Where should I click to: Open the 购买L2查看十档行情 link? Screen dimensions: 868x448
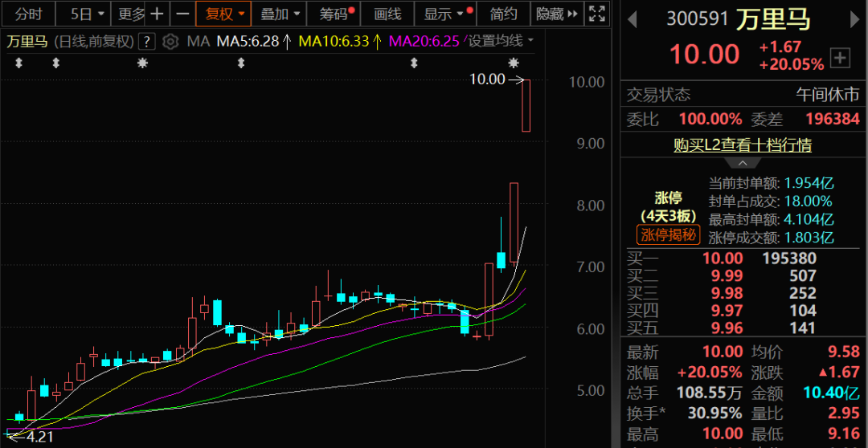tap(743, 145)
